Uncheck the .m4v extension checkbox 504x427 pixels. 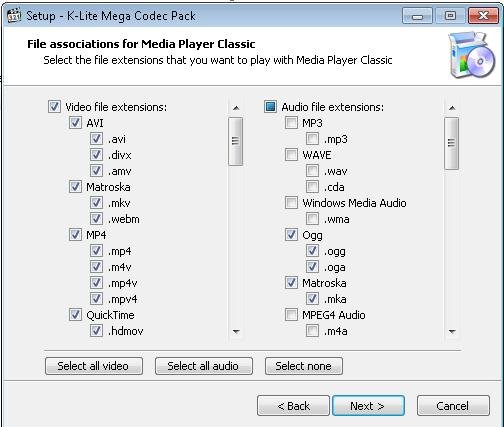96,267
